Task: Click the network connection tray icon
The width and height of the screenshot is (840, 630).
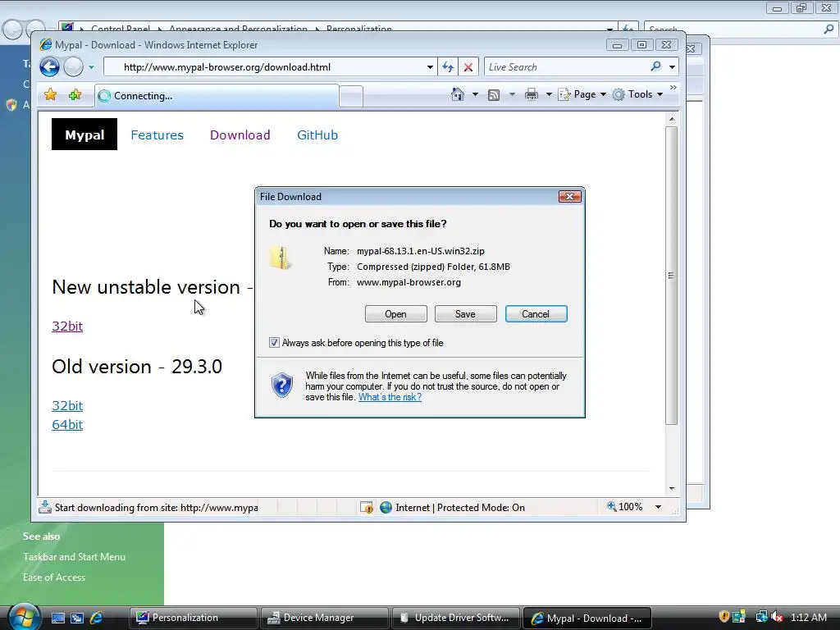Action: click(x=761, y=617)
